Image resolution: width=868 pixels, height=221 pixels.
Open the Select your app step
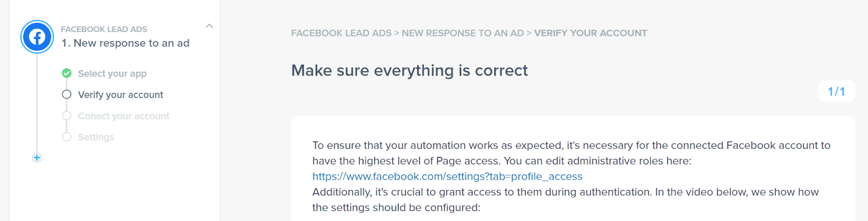[112, 73]
